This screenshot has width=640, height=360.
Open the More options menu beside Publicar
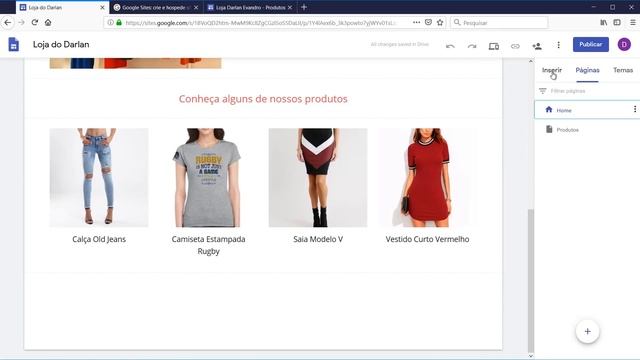pos(558,45)
